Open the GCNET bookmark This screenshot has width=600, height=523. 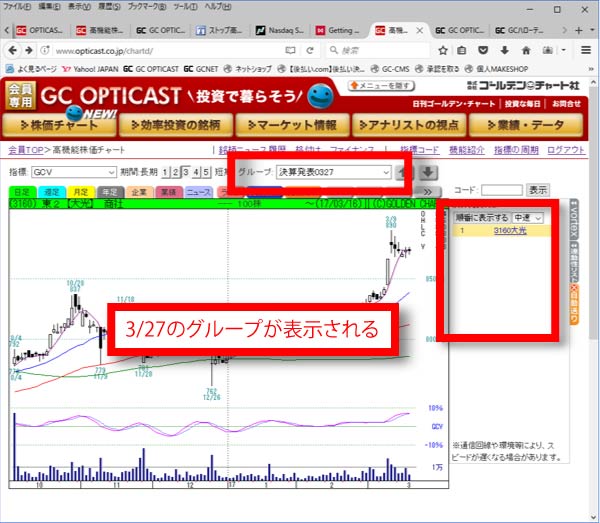(201, 69)
